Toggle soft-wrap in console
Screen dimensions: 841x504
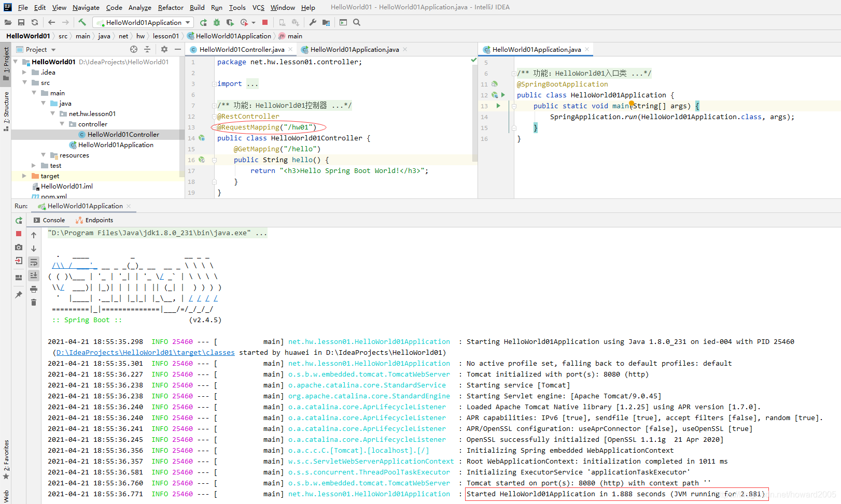tap(34, 262)
